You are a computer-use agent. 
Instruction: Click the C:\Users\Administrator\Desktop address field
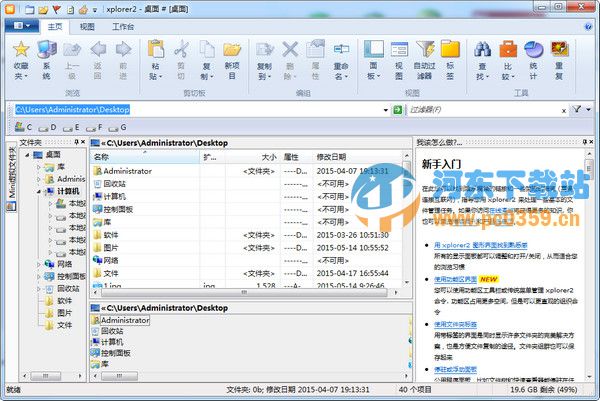pos(198,110)
